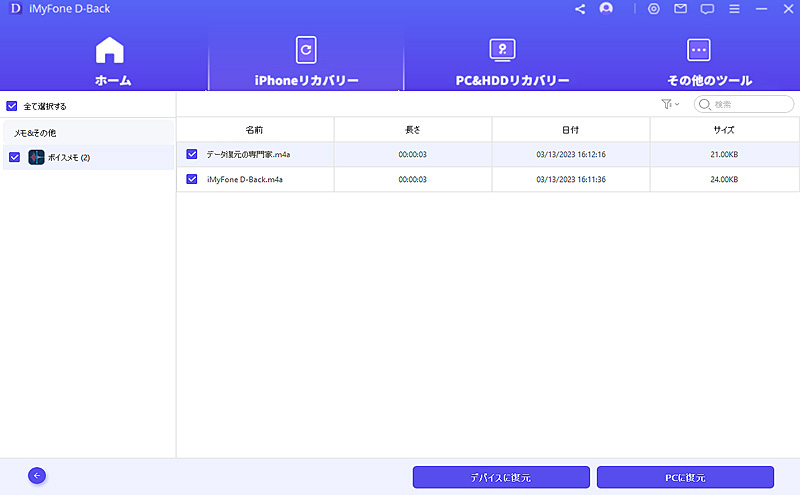
Task: Go back with the round arrow button
Action: 37,476
